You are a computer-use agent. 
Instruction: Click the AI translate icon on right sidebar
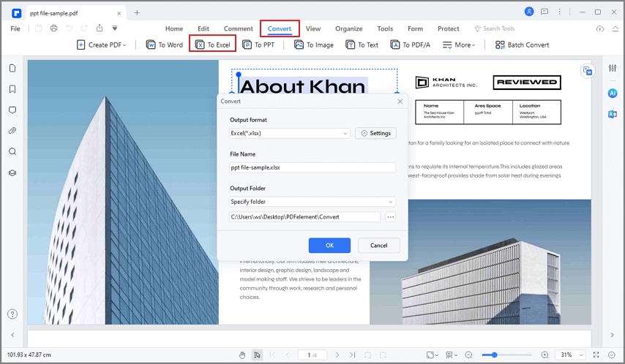pos(613,114)
